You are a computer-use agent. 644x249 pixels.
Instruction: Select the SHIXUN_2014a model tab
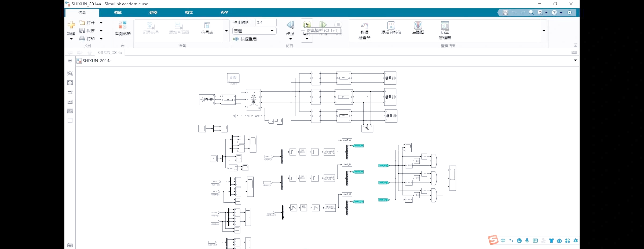[109, 53]
